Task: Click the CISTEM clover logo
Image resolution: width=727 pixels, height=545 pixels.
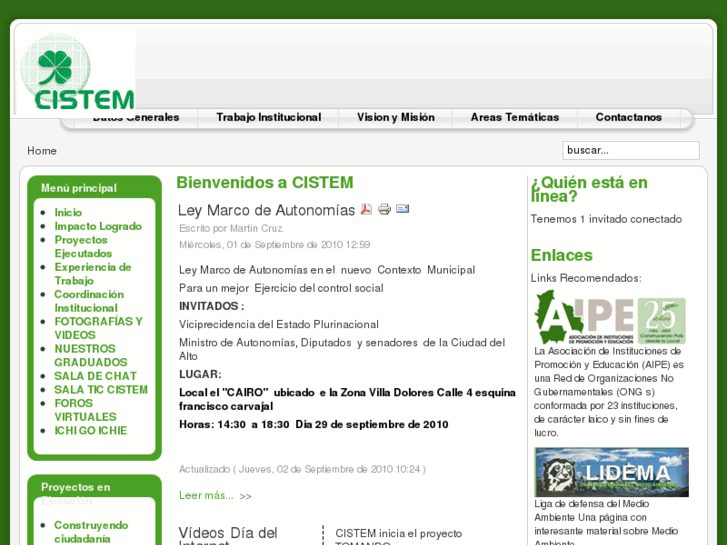Action: click(77, 71)
